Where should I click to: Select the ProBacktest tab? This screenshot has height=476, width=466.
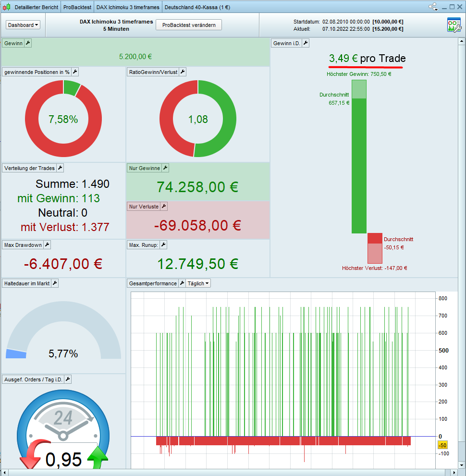(77, 7)
